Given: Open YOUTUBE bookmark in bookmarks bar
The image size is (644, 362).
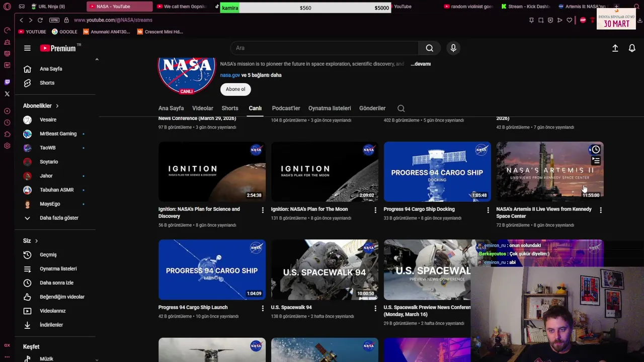Looking at the screenshot, I should (32, 32).
